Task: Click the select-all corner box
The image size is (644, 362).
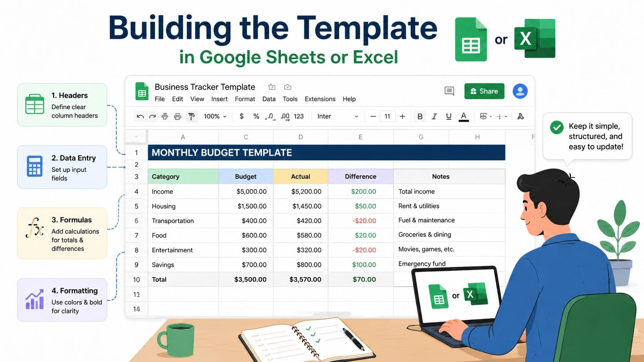Action: click(136, 137)
